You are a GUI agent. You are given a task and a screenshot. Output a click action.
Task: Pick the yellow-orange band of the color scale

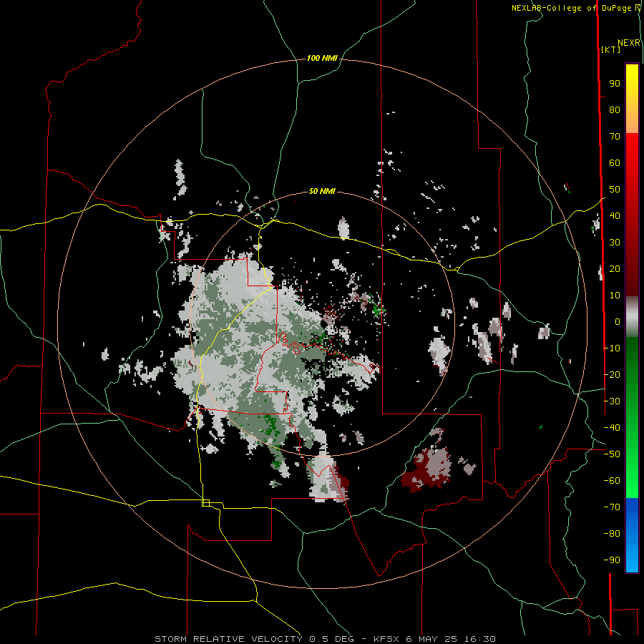coord(632,99)
